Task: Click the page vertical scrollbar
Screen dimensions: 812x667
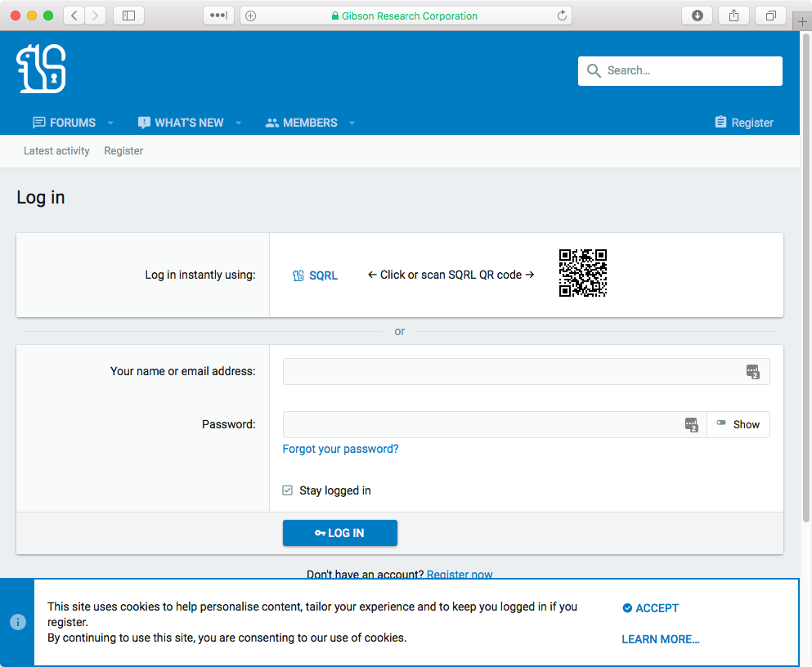Action: tap(805, 277)
